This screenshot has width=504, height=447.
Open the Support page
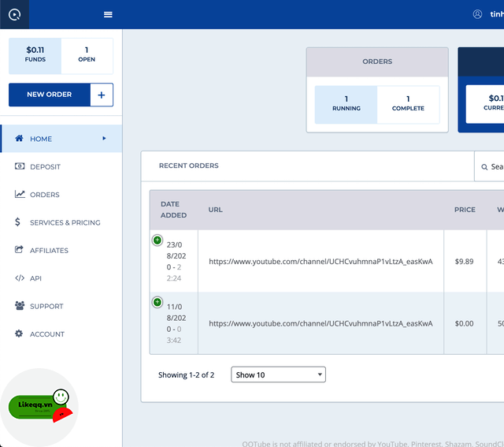61,306
